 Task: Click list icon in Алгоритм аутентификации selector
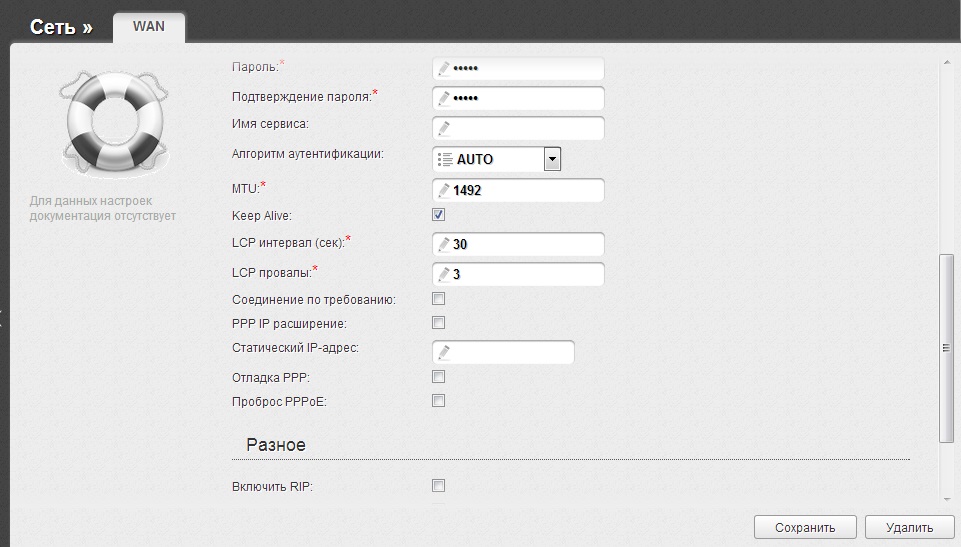tap(445, 159)
